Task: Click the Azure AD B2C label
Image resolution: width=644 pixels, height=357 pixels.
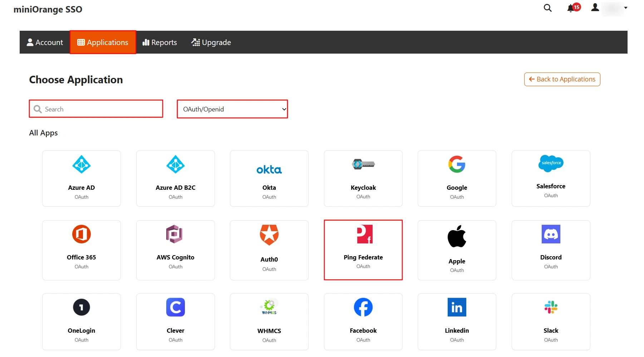Action: point(176,188)
